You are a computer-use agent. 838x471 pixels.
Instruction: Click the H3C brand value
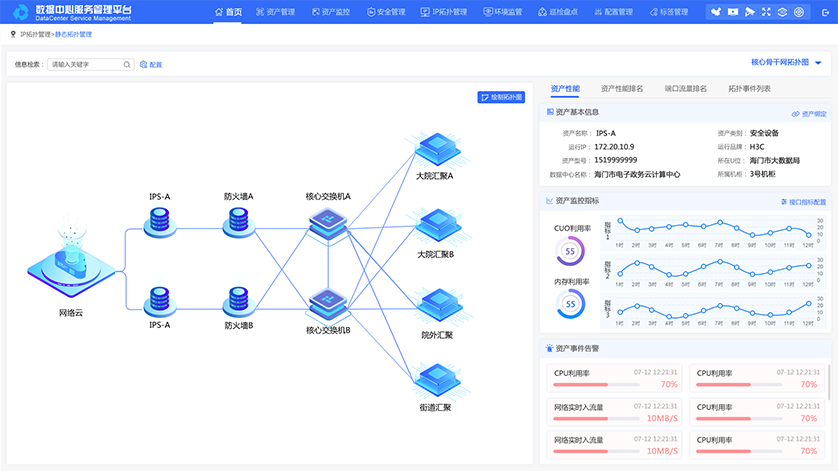pyautogui.click(x=757, y=146)
